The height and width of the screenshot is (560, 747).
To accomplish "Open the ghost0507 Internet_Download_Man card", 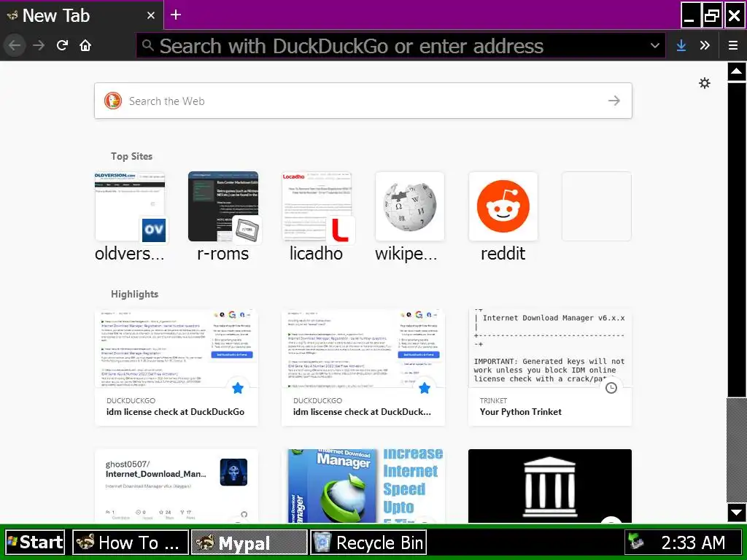I will click(x=177, y=486).
